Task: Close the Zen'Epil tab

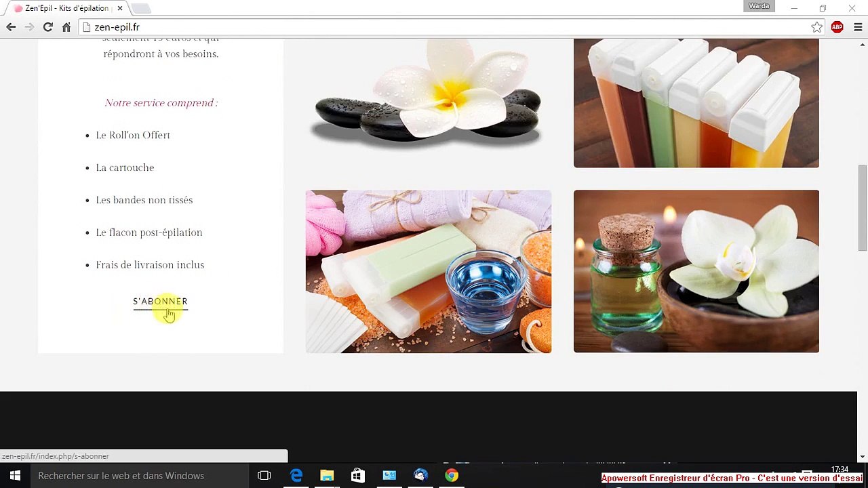Action: pyautogui.click(x=120, y=8)
